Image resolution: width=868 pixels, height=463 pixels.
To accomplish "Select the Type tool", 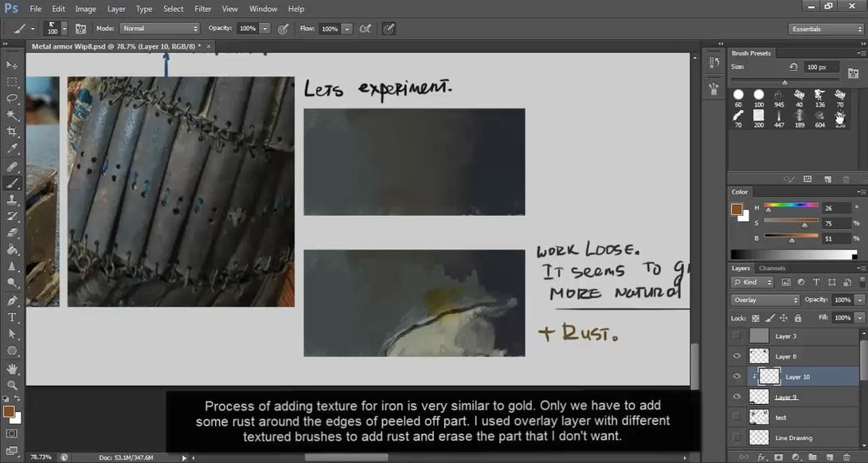I will pos(12,317).
